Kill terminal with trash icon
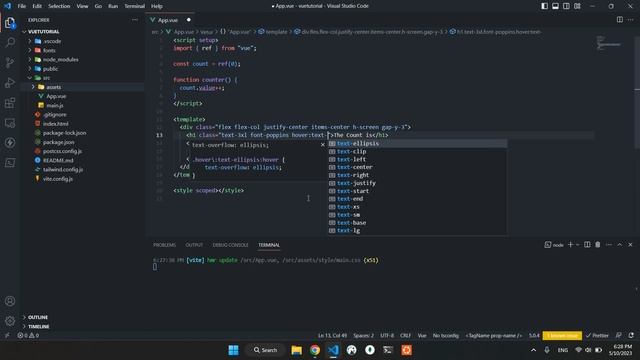640x360 pixels. (x=598, y=244)
